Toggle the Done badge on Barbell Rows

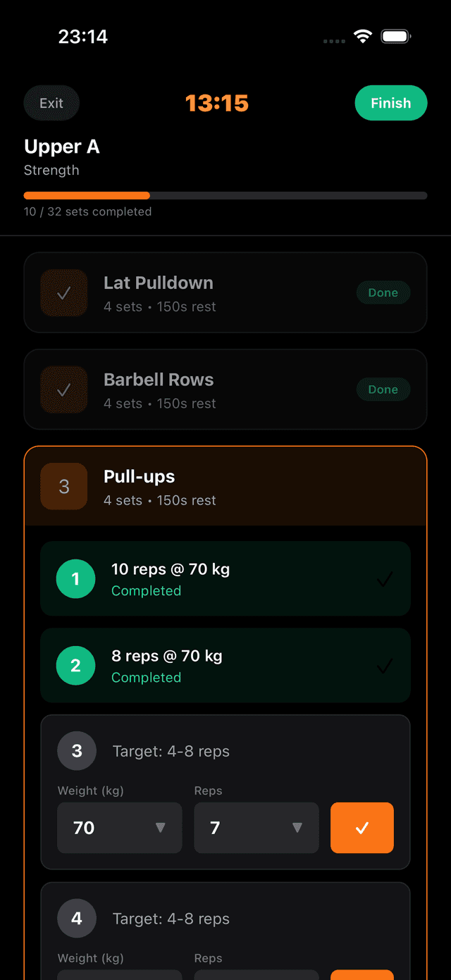pos(383,389)
